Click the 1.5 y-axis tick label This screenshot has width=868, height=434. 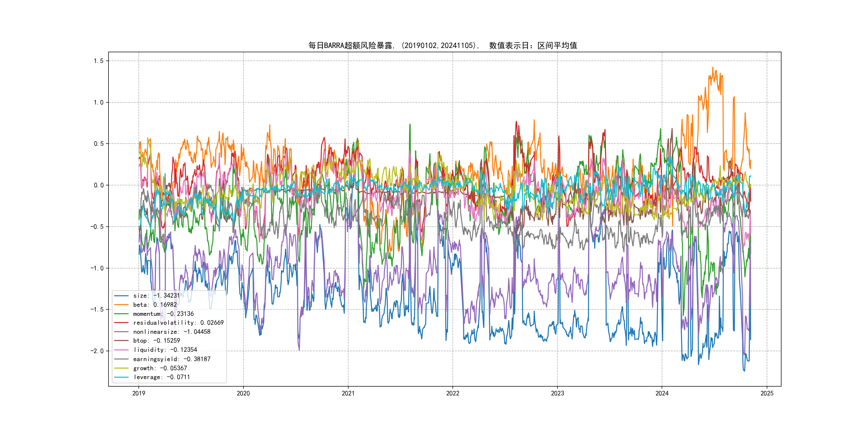pyautogui.click(x=98, y=61)
